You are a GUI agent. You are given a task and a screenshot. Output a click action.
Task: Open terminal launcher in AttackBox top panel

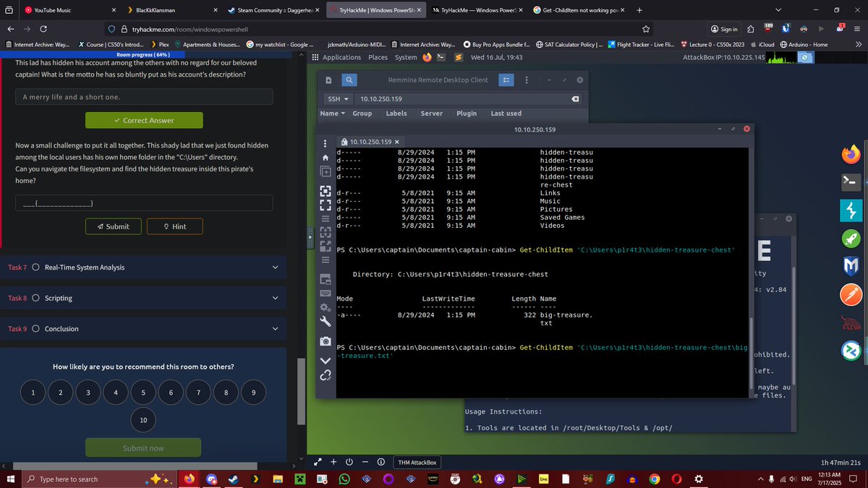[x=443, y=57]
